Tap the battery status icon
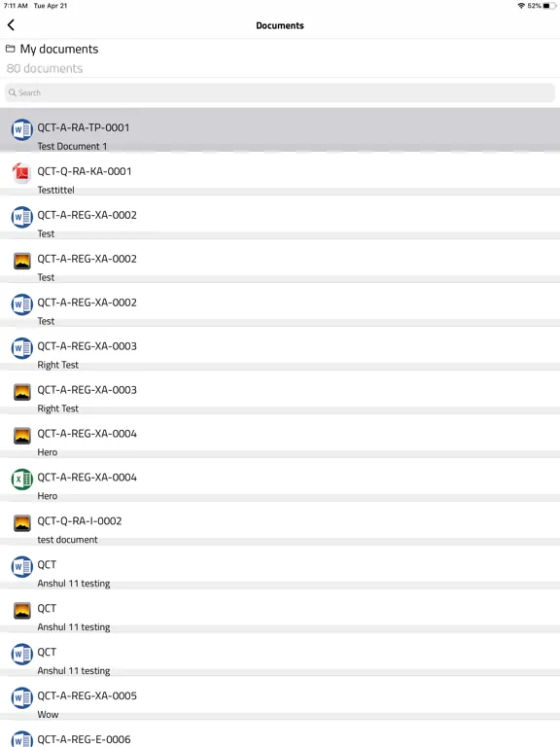Viewport: 560px width, 747px height. coord(549,6)
